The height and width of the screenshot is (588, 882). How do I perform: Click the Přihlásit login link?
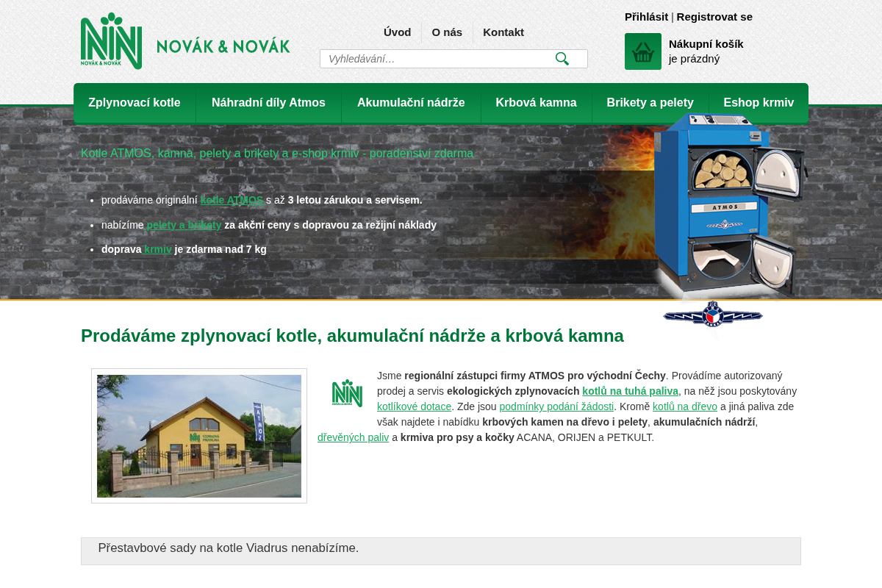(646, 17)
